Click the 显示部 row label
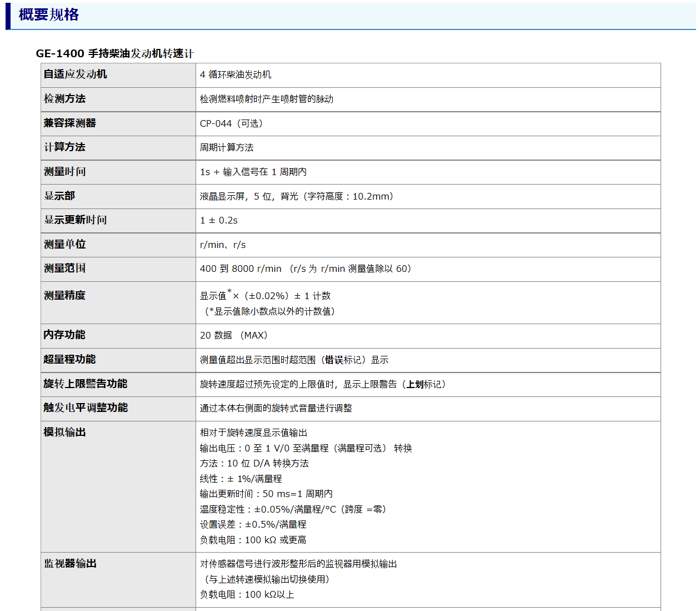Viewport: 700px width, 611px height. 59,196
